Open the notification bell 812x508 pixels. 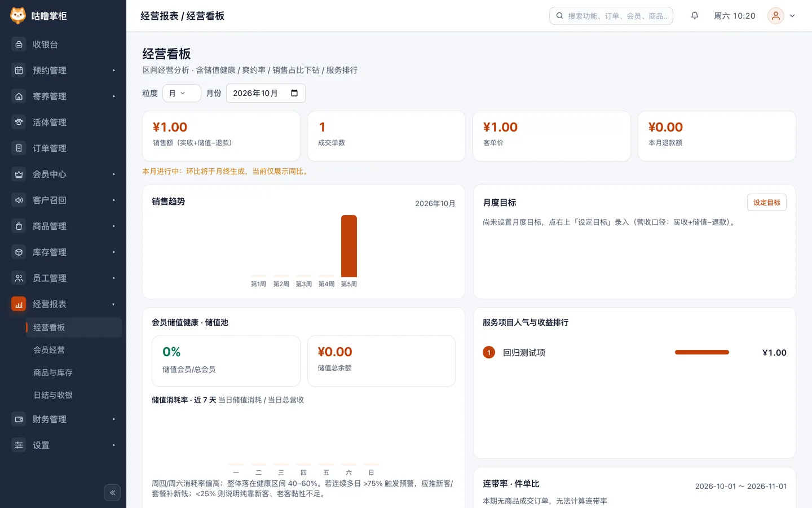(x=695, y=16)
